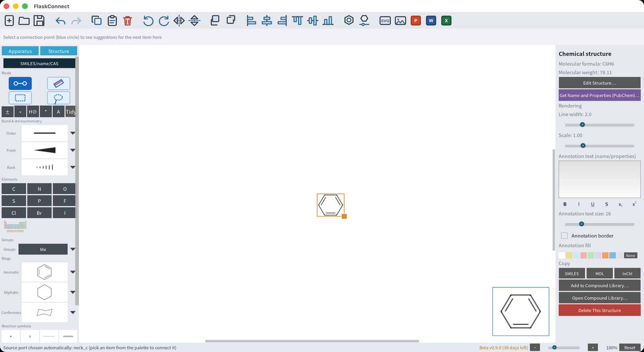Expand the Back hashed bond dropdown
The width and height of the screenshot is (644, 352).
73,167
